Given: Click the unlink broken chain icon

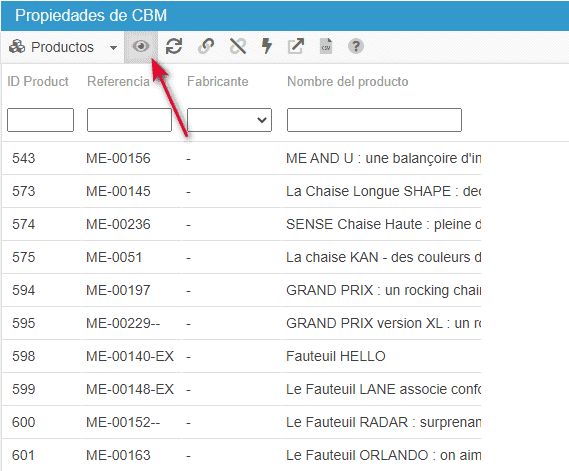Looking at the screenshot, I should point(238,46).
